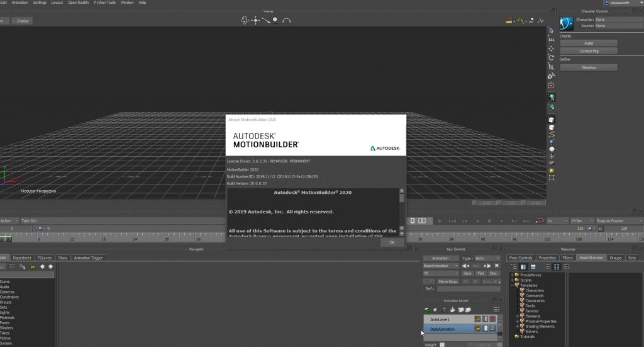Click the Control Rig button

pyautogui.click(x=589, y=51)
